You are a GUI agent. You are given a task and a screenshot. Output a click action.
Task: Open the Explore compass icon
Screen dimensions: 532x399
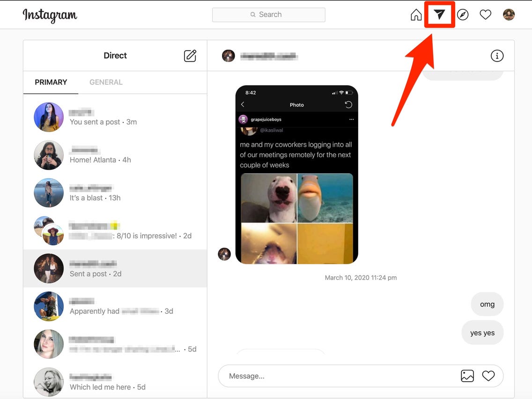463,15
